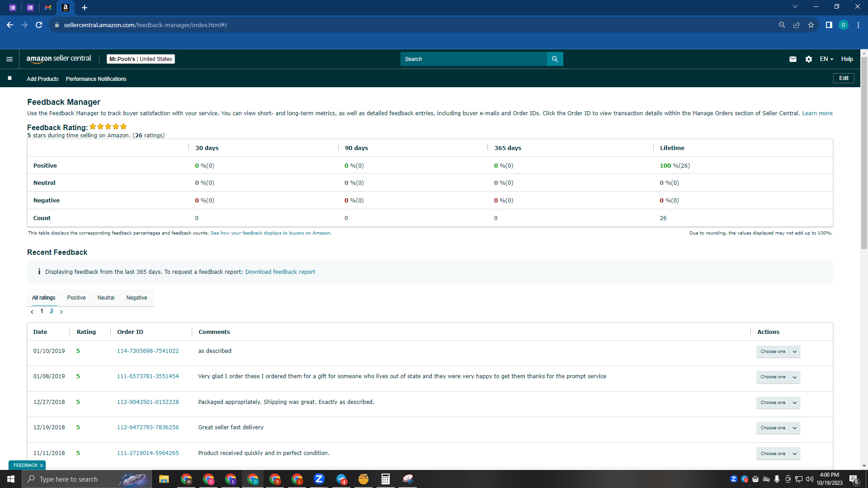The width and height of the screenshot is (868, 488).
Task: Expand Choose one for order 111-6573781-3551454
Action: pyautogui.click(x=778, y=377)
